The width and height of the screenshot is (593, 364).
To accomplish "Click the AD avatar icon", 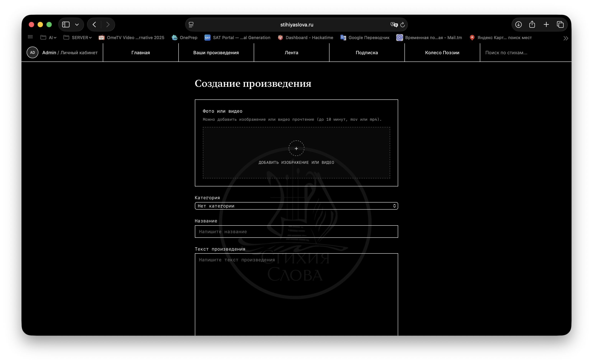I will point(33,52).
